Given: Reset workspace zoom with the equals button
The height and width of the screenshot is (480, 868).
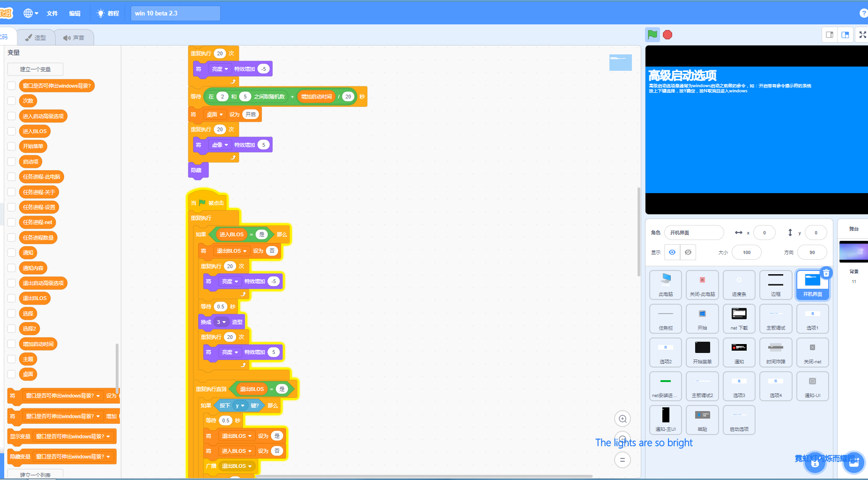Looking at the screenshot, I should (x=623, y=460).
